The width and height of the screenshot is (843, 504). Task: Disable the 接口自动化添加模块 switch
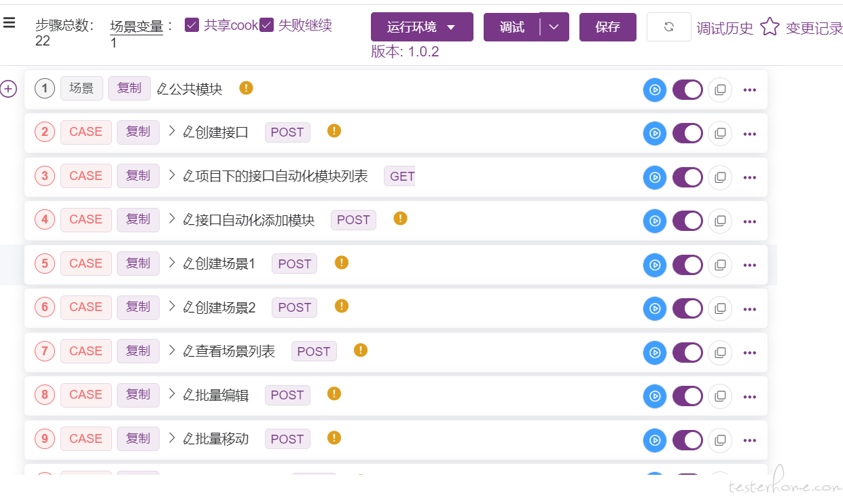coord(687,221)
